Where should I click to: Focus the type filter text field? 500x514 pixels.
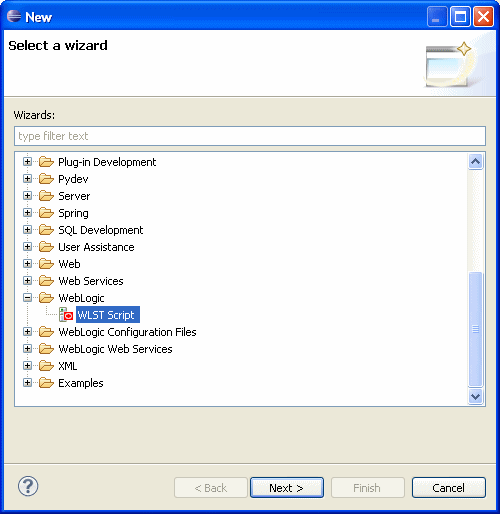250,136
